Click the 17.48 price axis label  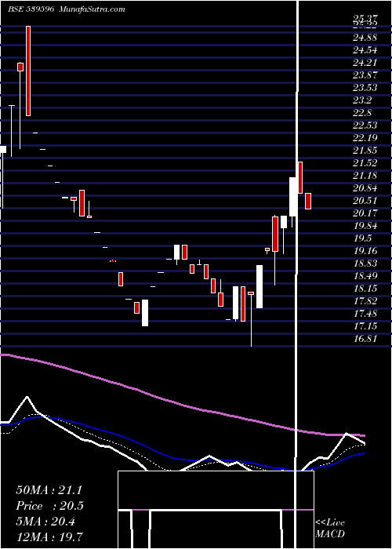click(x=365, y=314)
